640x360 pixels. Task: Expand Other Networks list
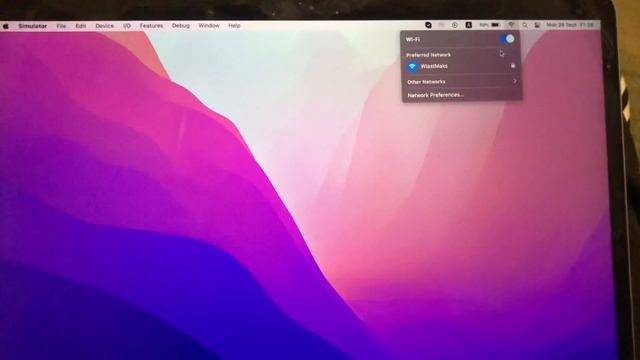point(462,82)
